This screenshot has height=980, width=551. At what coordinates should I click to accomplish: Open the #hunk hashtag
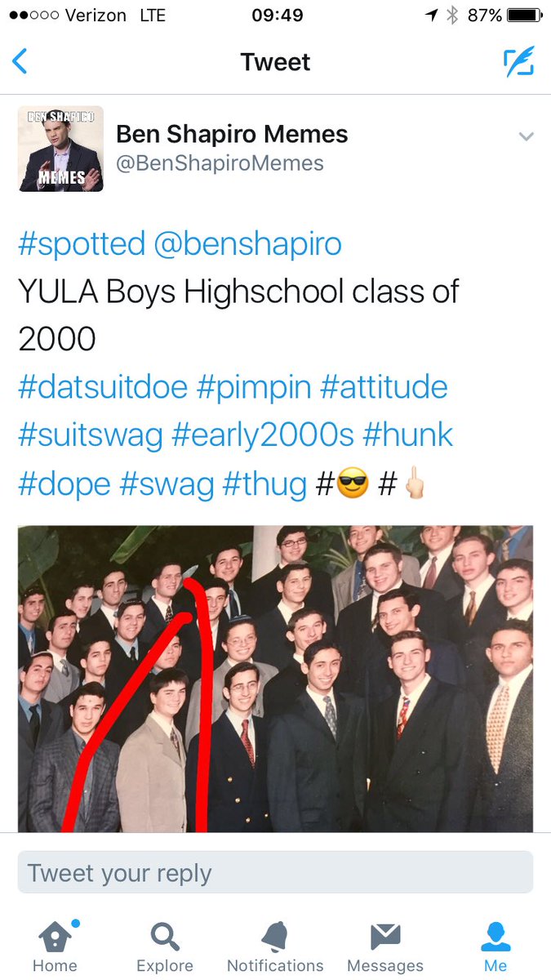click(407, 434)
